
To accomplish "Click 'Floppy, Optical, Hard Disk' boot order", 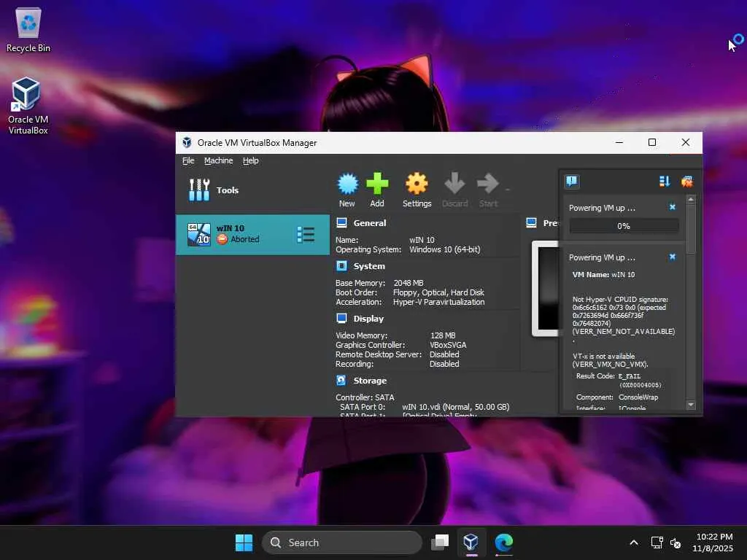I will click(438, 292).
